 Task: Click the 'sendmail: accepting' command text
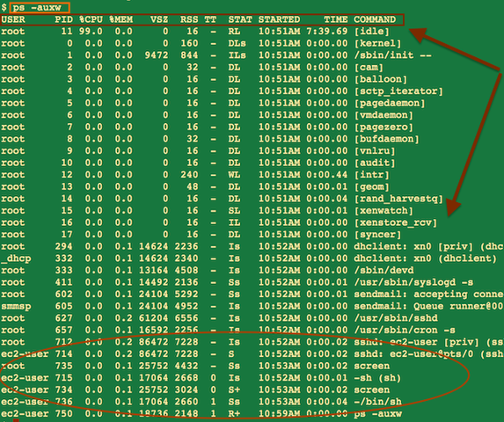pos(411,295)
